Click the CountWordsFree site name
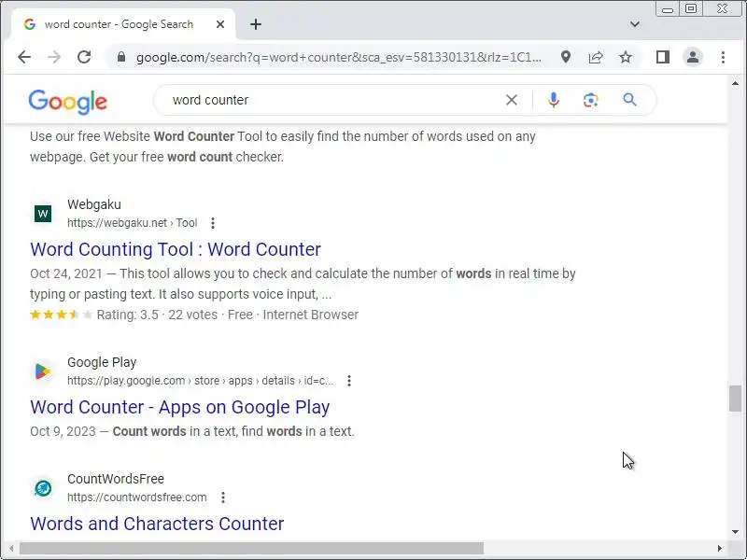This screenshot has height=560, width=747. pyautogui.click(x=115, y=479)
